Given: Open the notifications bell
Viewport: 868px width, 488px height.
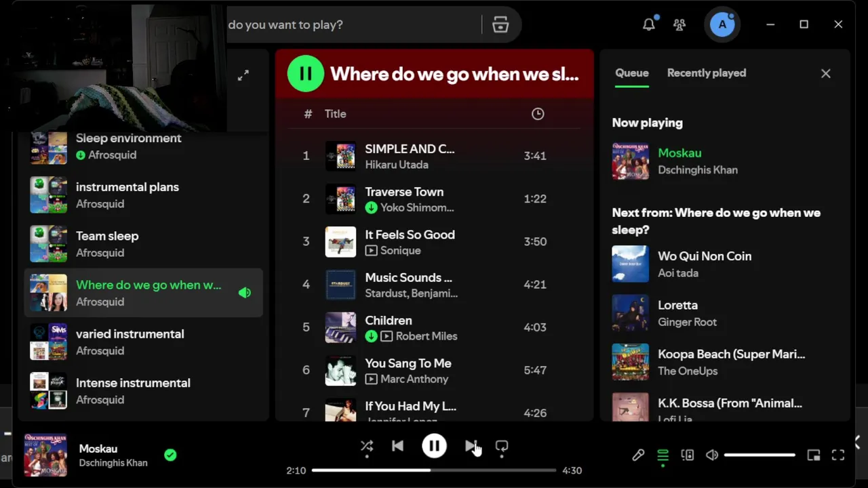Looking at the screenshot, I should (649, 24).
